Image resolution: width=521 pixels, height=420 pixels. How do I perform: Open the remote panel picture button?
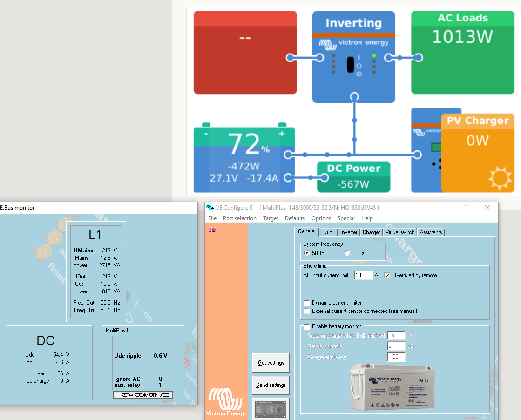click(x=271, y=409)
